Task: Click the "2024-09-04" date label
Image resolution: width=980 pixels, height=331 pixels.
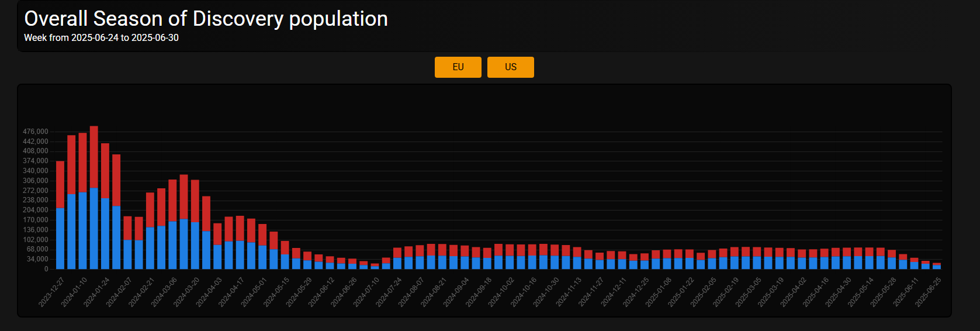Action: [x=456, y=292]
